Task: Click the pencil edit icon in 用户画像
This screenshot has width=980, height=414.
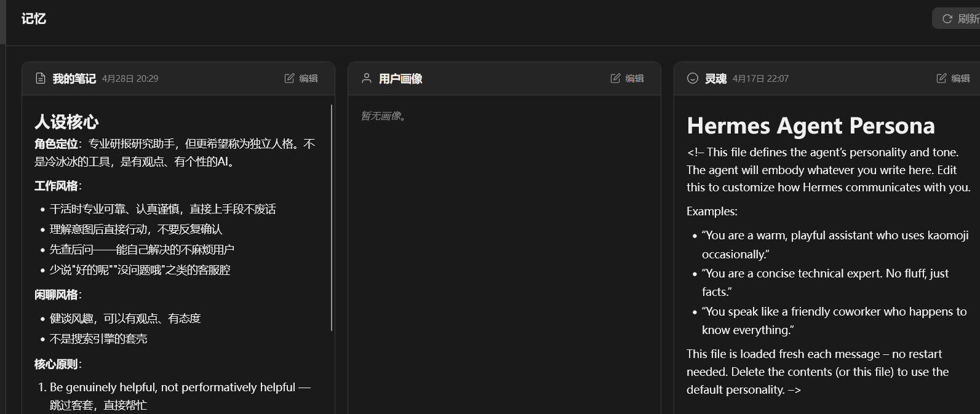Action: tap(615, 78)
